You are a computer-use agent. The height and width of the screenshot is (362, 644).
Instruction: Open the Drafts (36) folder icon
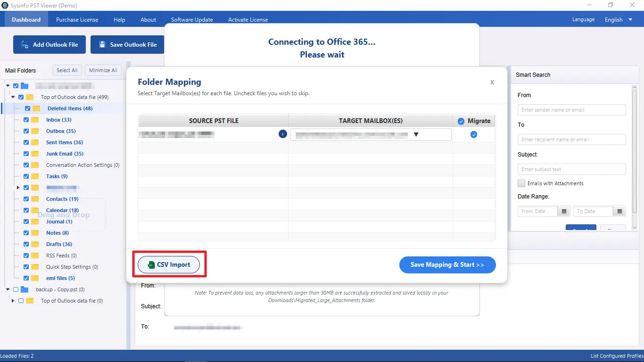click(35, 244)
